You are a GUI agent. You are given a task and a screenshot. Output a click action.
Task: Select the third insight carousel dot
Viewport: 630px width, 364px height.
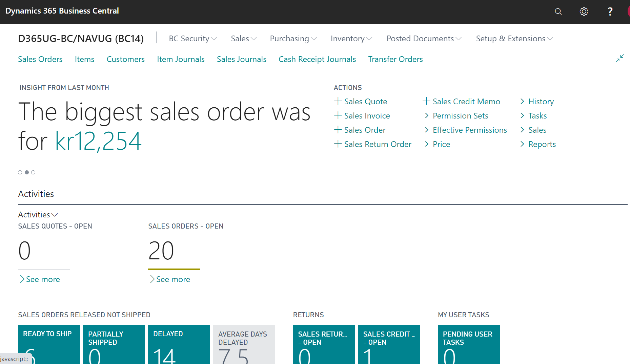[x=33, y=172]
